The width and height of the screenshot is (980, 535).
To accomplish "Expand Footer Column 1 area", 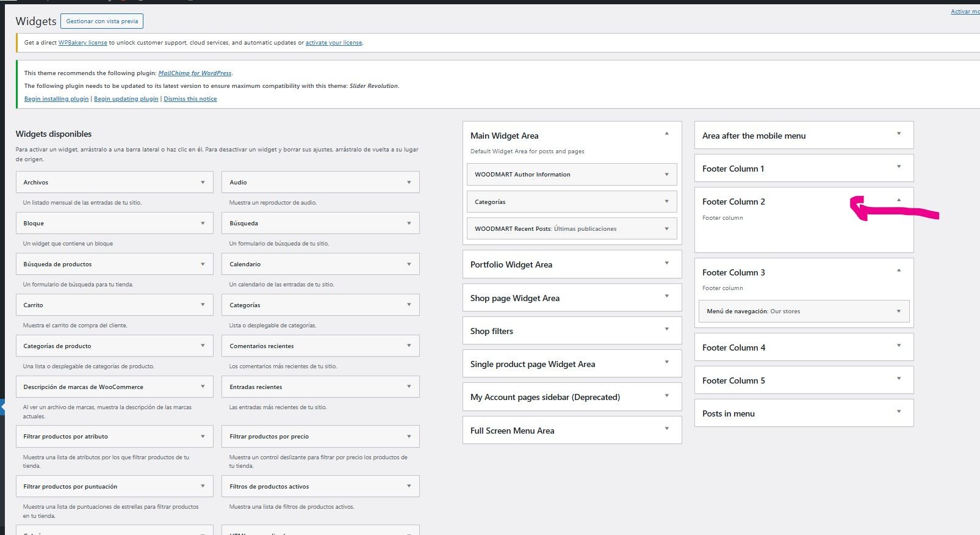I will tap(898, 167).
